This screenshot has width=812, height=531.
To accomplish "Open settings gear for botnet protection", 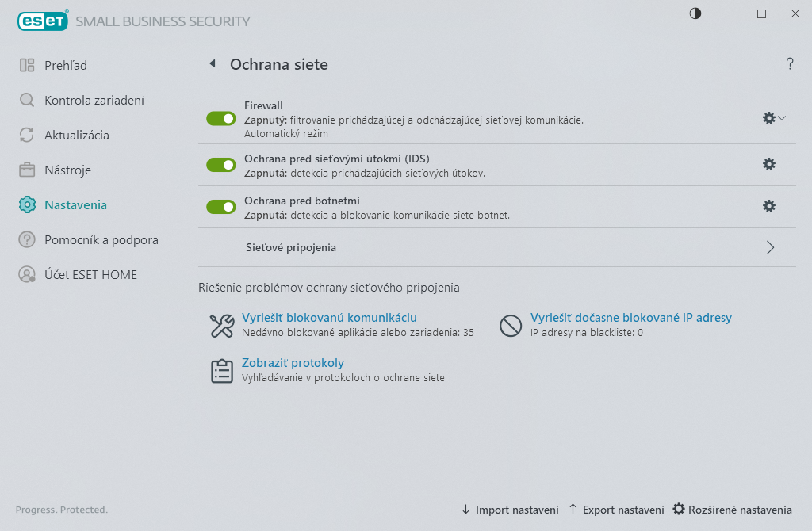I will (x=769, y=206).
